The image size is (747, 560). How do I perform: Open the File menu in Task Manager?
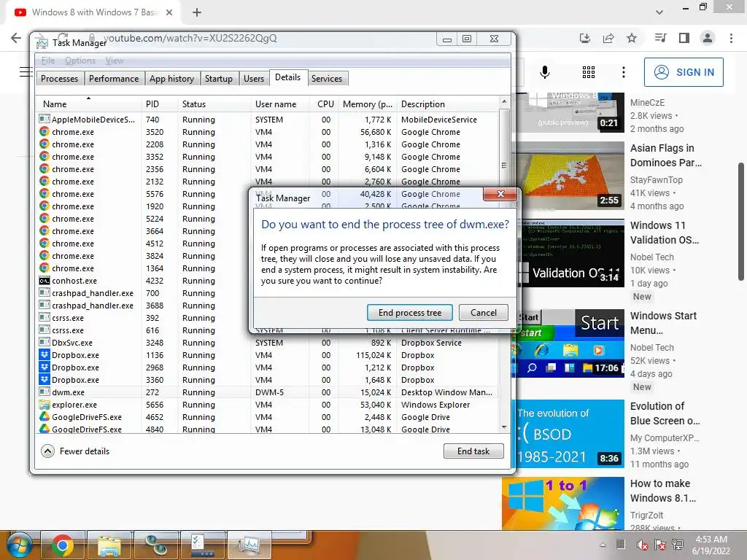47,61
